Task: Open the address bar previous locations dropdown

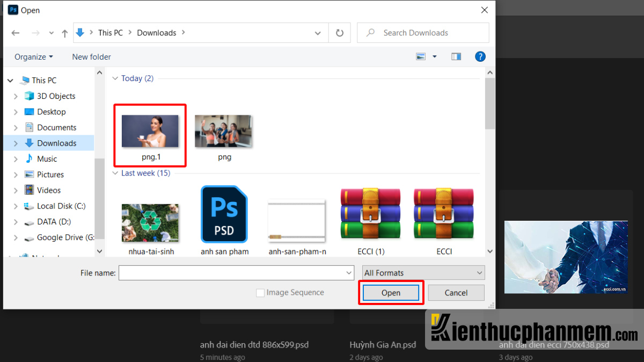Action: (318, 33)
